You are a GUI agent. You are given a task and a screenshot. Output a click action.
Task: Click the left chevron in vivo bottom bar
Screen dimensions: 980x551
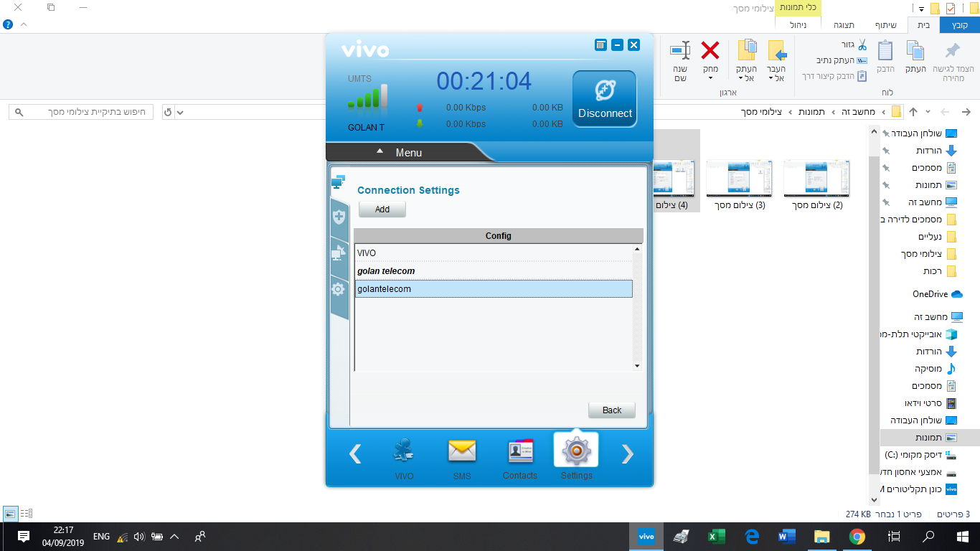pyautogui.click(x=355, y=453)
